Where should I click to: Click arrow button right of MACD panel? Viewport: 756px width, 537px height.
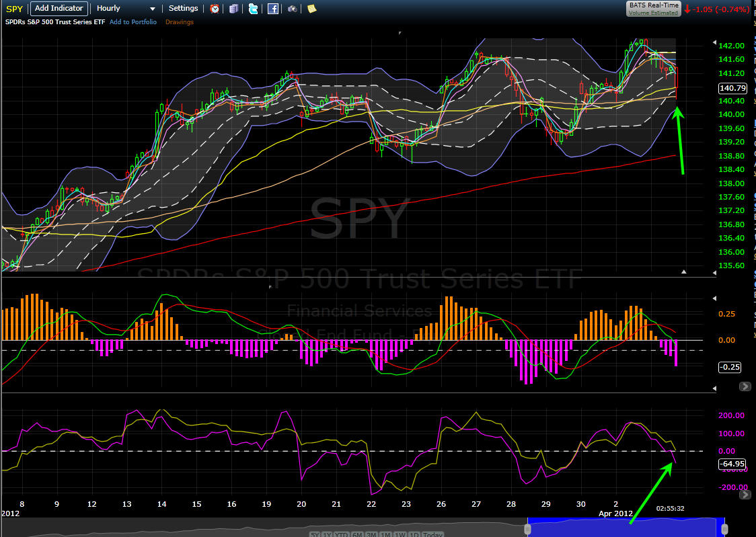click(x=745, y=386)
